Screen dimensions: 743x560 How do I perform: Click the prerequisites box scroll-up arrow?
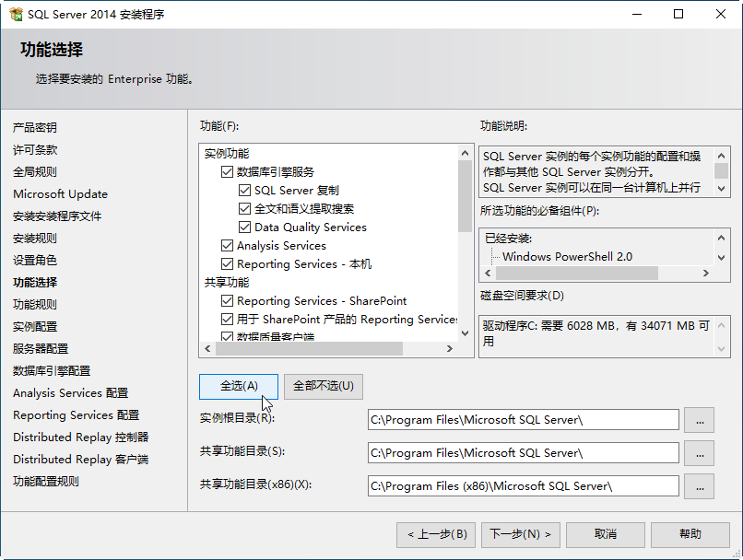click(x=721, y=238)
